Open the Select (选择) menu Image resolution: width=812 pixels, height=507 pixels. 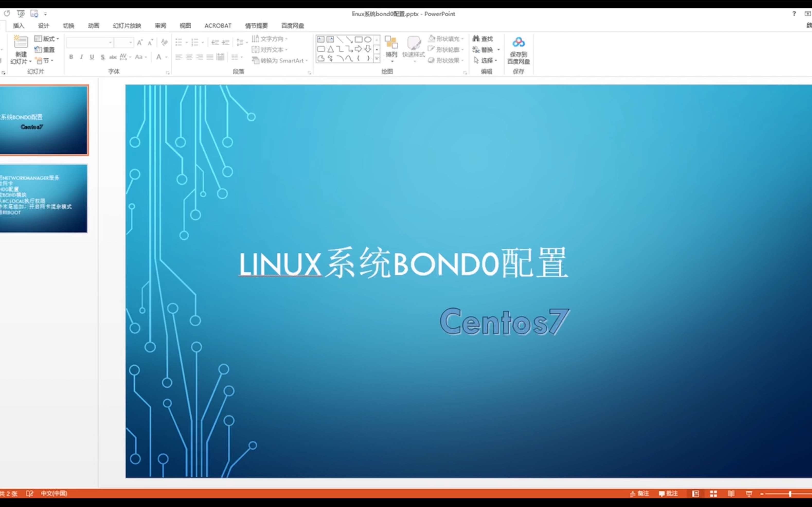pos(485,60)
